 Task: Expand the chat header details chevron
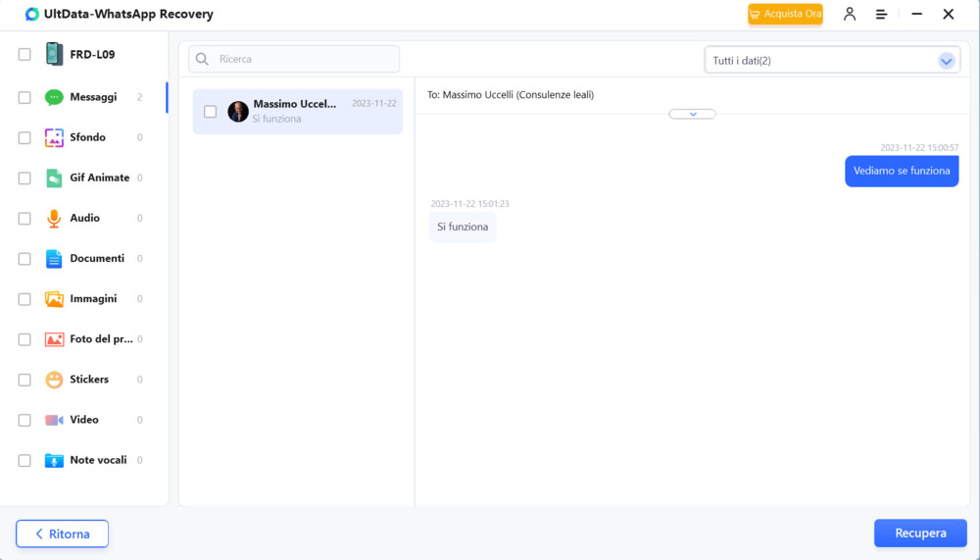tap(692, 114)
